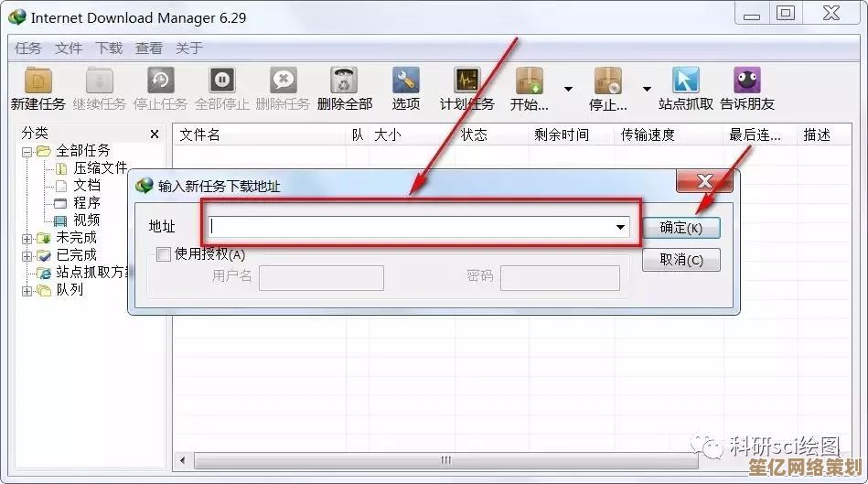
Task: Click the 删除任务 toolbar icon
Action: (x=283, y=81)
